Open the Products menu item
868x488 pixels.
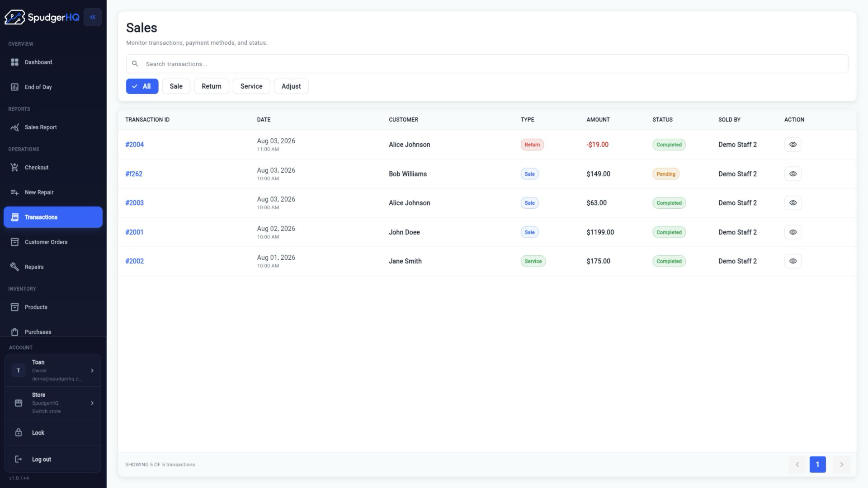point(53,307)
